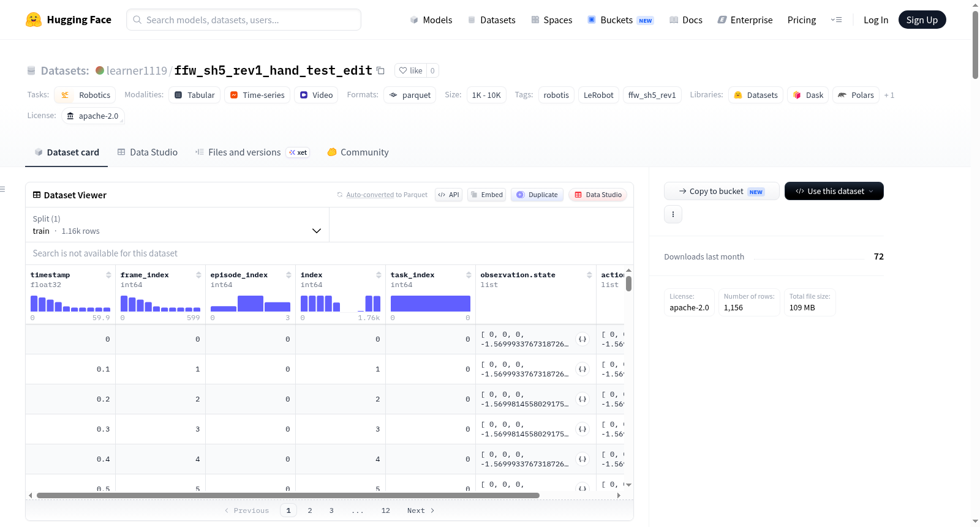980x527 pixels.
Task: Expand observation.state cell in timestamp 0.3 row
Action: click(582, 429)
